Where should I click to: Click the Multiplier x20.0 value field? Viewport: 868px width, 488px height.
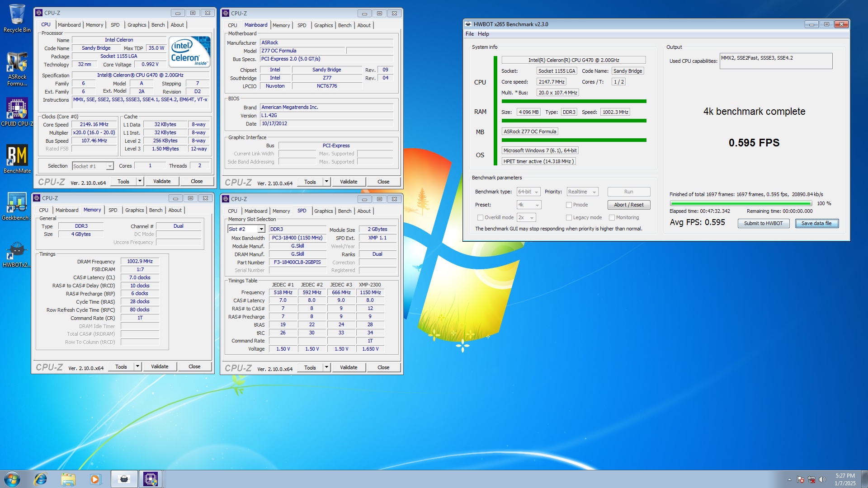(94, 133)
